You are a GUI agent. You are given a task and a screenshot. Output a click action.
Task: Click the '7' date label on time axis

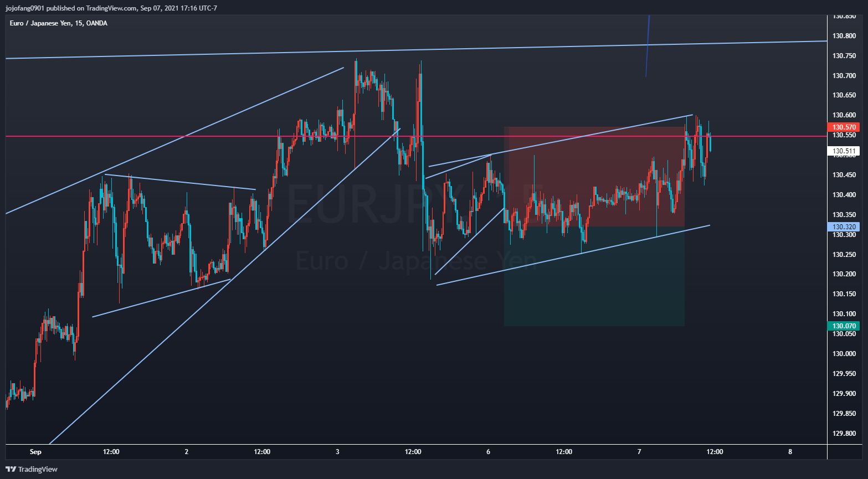click(x=639, y=452)
